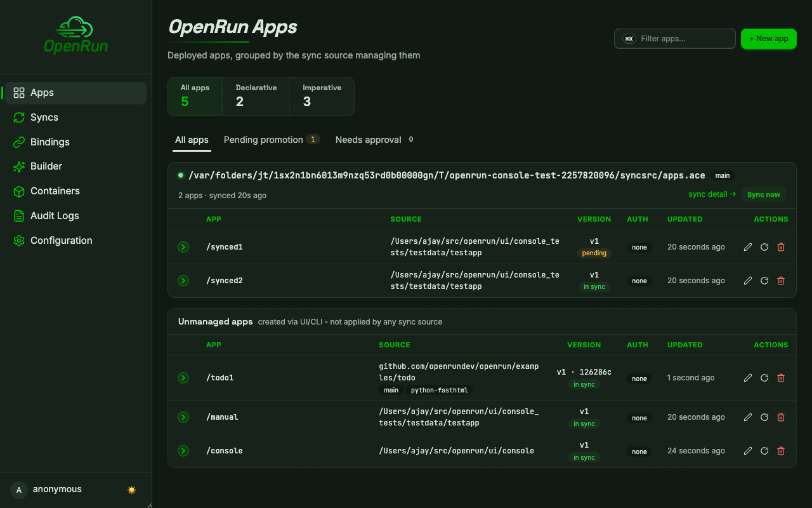Expand the /synced1 app row
The width and height of the screenshot is (812, 508).
183,247
